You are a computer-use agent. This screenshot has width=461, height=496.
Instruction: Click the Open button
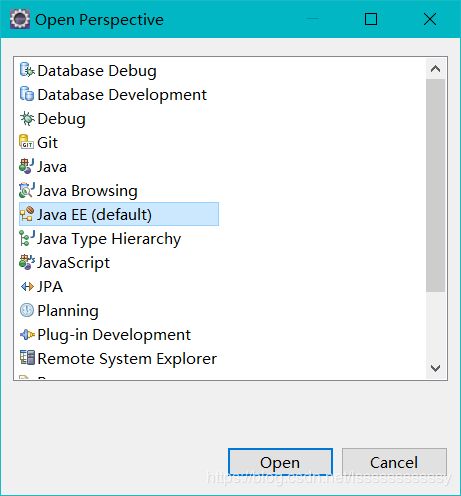tap(280, 462)
